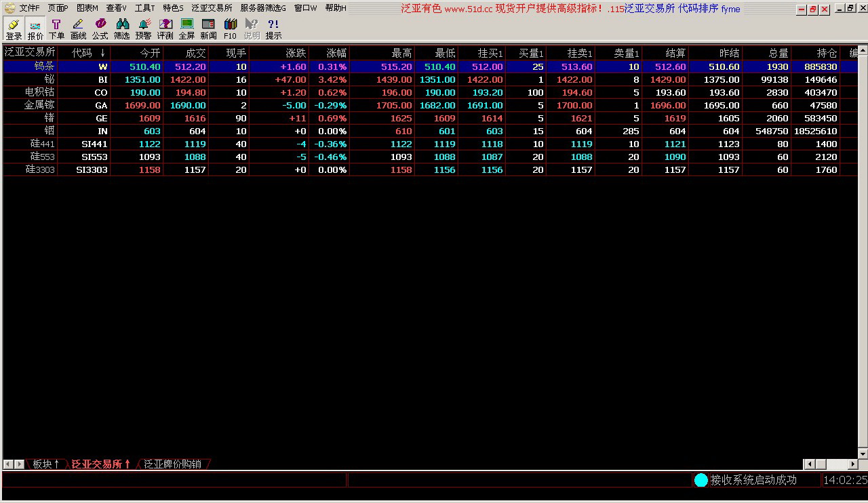Click tab strip scroll-right arrow
Viewport: 868px width, 503px height.
[19, 464]
